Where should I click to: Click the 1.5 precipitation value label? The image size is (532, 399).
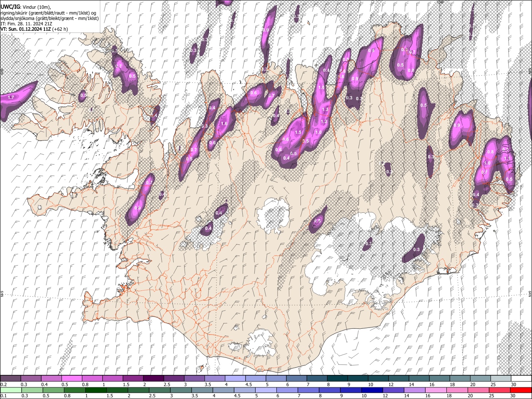point(298,133)
